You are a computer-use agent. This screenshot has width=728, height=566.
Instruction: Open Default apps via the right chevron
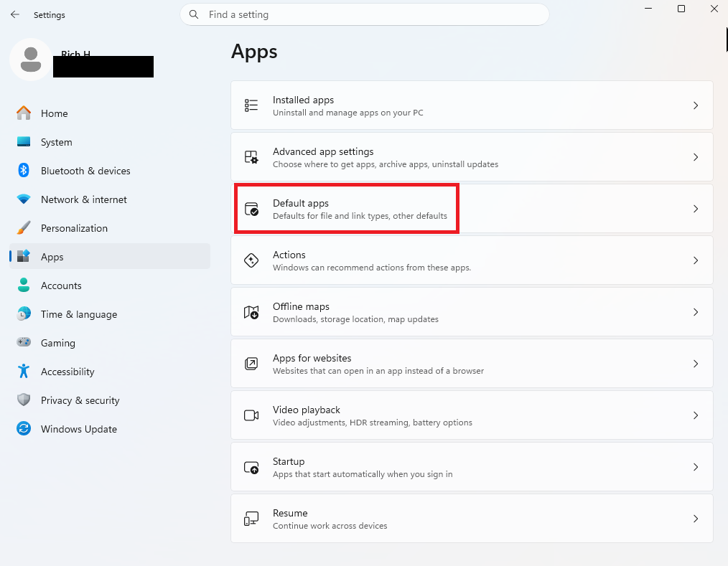click(696, 209)
